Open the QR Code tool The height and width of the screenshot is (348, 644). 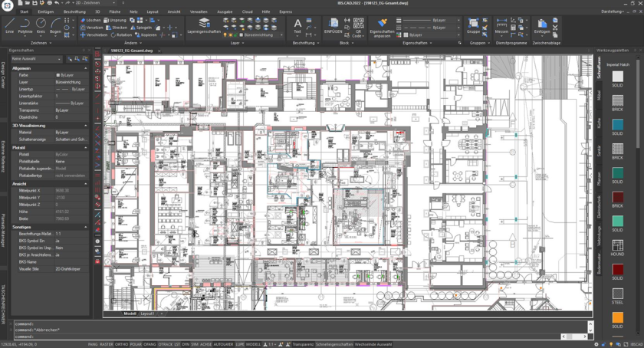358,28
